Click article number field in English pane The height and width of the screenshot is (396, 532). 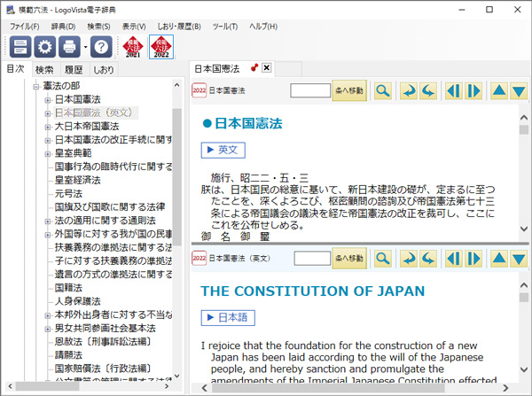312,259
